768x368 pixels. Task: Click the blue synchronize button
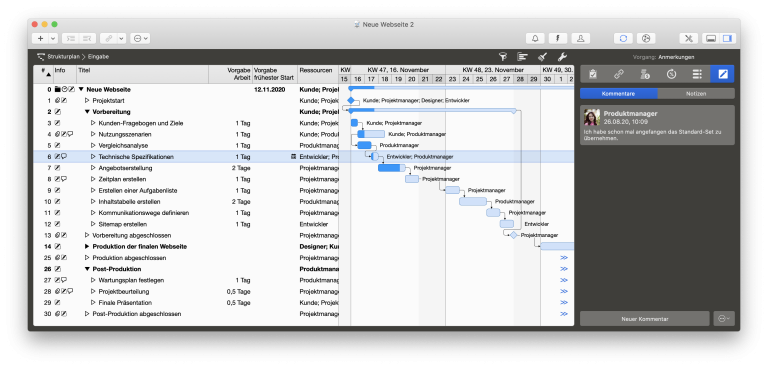coord(623,38)
